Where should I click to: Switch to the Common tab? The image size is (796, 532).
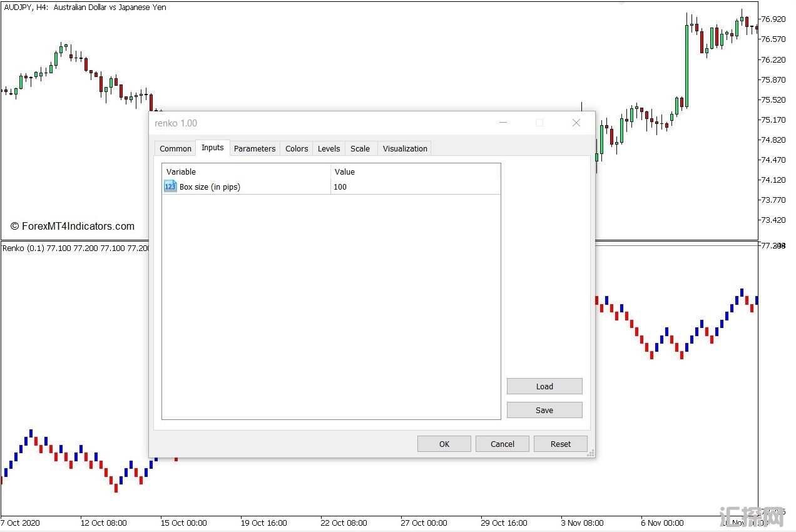pyautogui.click(x=175, y=148)
